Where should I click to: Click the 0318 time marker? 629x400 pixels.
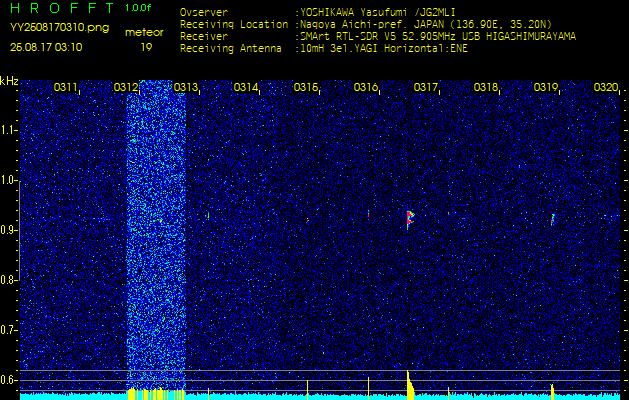485,87
